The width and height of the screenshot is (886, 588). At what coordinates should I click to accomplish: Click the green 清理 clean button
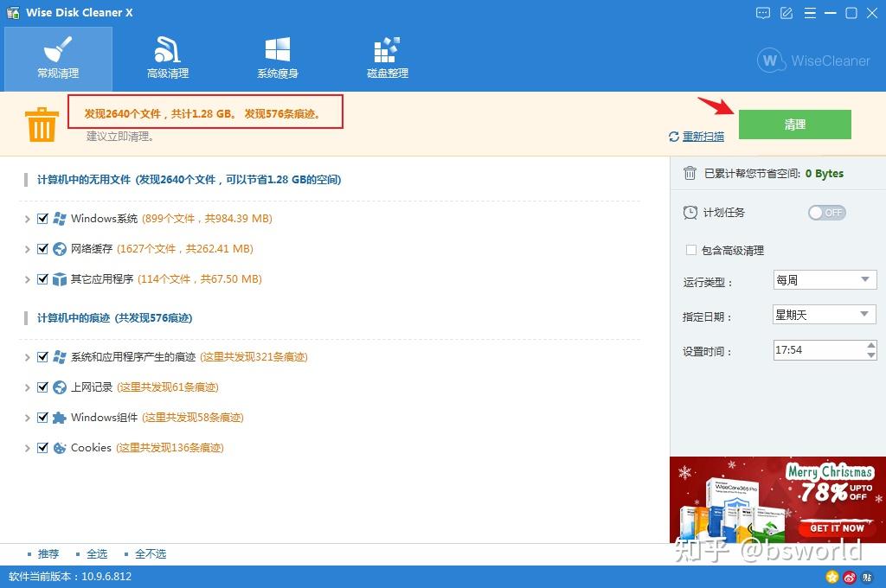[794, 124]
